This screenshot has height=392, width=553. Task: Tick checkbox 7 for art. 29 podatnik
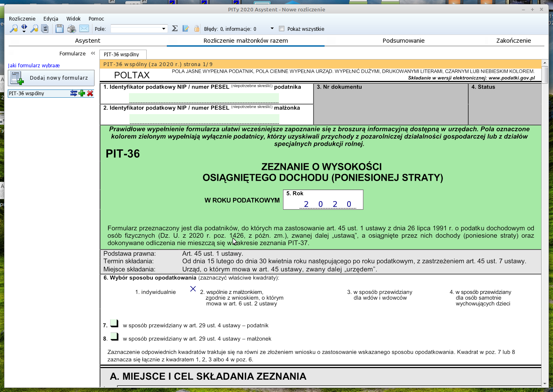coord(114,324)
